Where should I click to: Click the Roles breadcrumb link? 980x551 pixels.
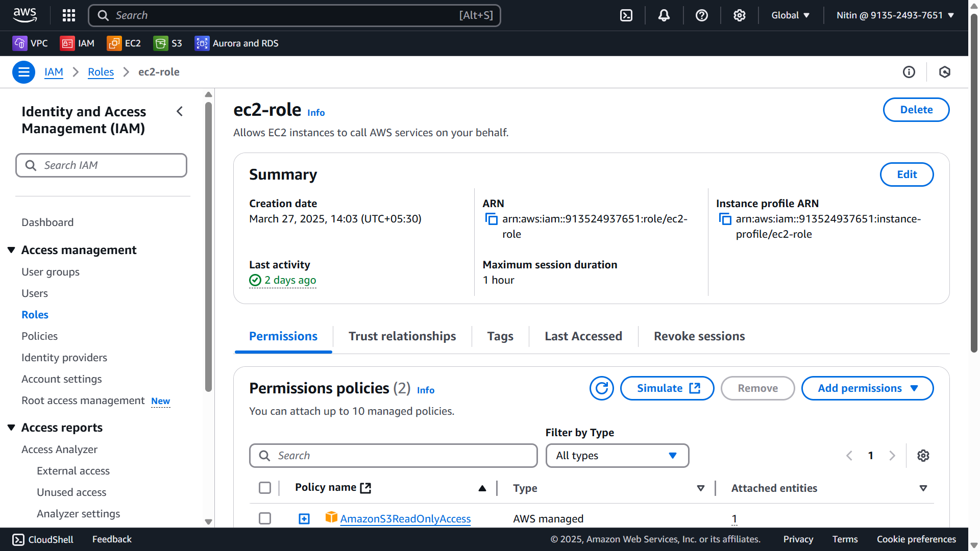point(101,72)
